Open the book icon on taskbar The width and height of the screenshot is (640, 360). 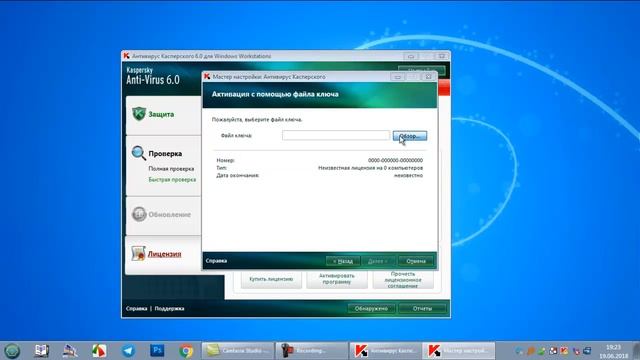tap(41, 351)
